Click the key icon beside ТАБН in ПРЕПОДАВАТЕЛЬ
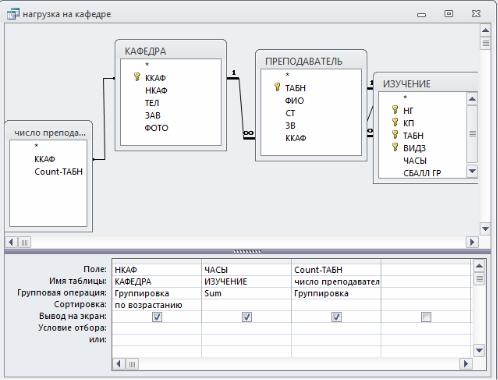The height and width of the screenshot is (380, 498). [x=277, y=87]
